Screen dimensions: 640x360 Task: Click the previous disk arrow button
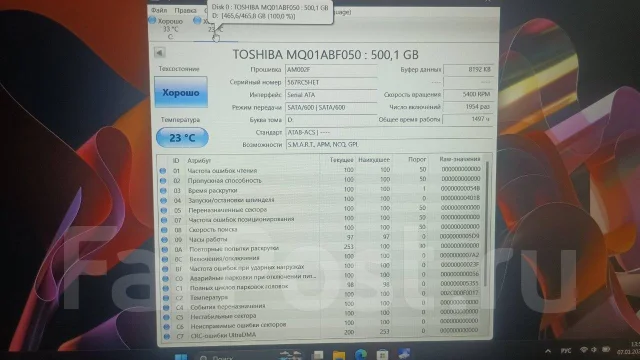click(x=160, y=53)
